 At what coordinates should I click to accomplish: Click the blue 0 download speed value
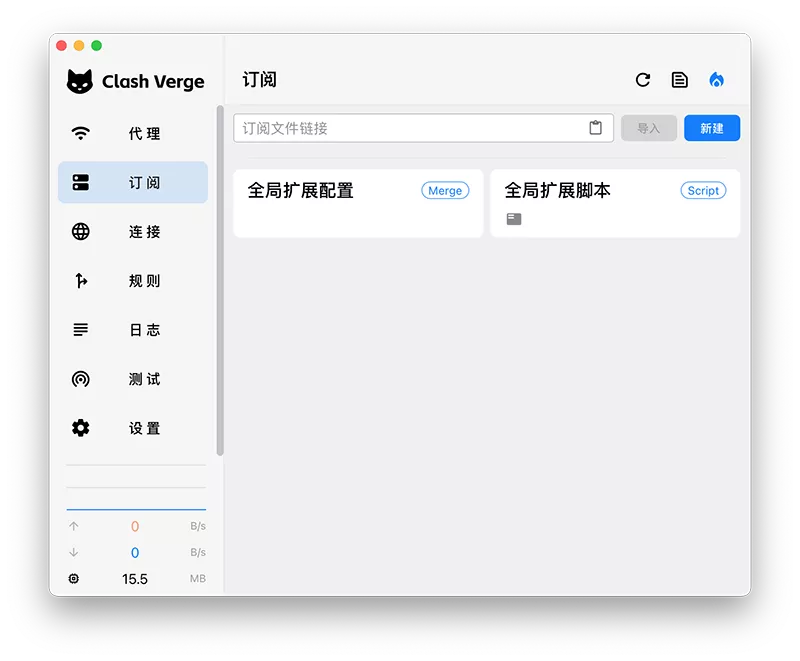click(135, 553)
